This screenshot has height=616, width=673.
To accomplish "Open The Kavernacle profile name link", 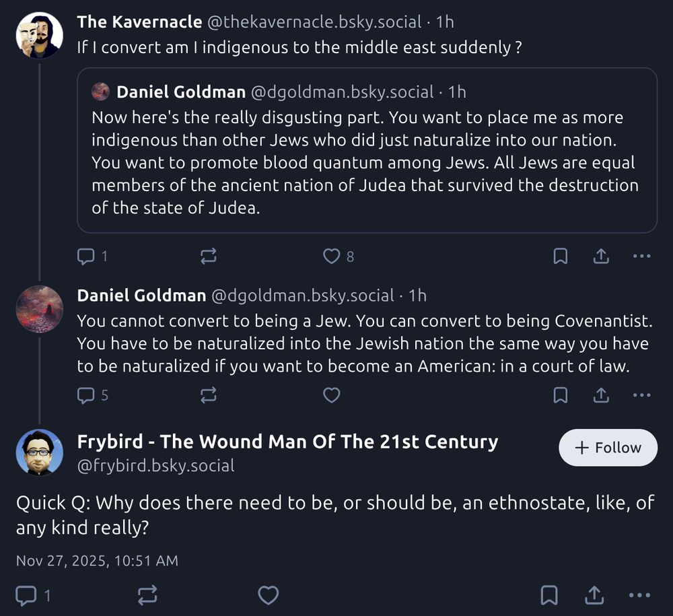I will 139,22.
